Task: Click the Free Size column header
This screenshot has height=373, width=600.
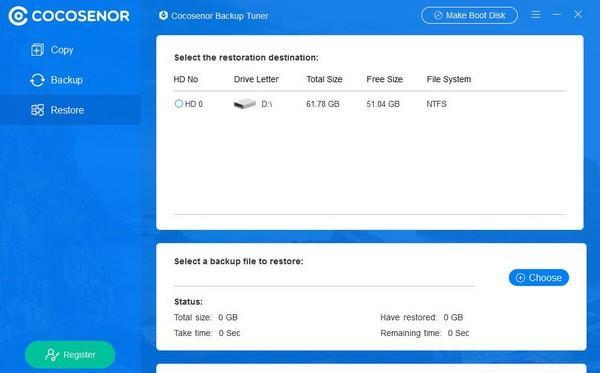Action: pos(385,79)
